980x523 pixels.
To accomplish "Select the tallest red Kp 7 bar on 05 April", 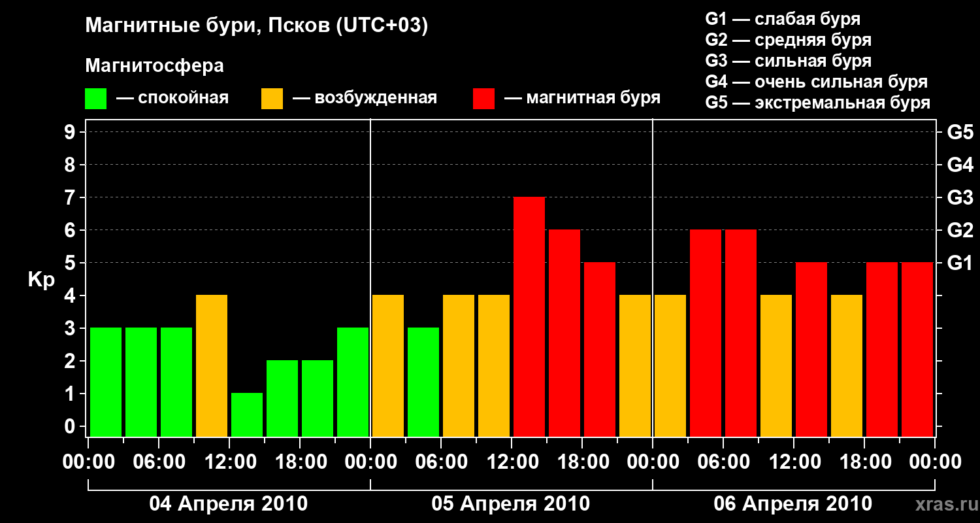I will [x=529, y=316].
